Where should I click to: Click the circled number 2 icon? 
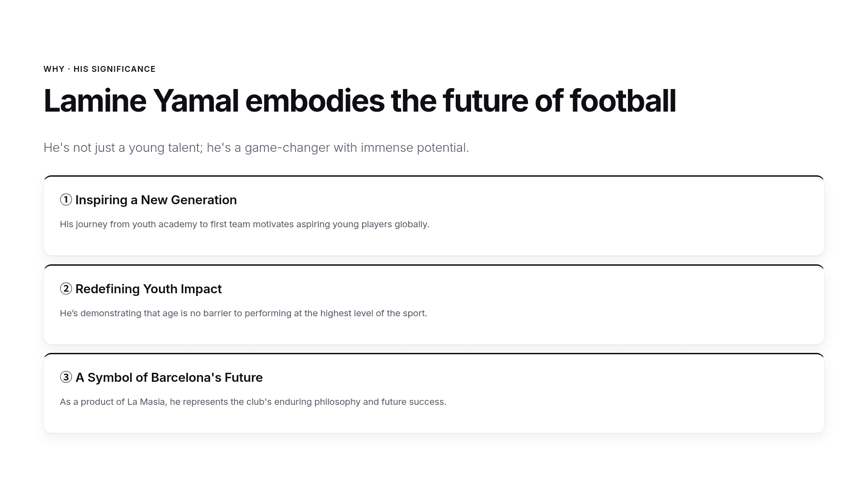pos(66,289)
